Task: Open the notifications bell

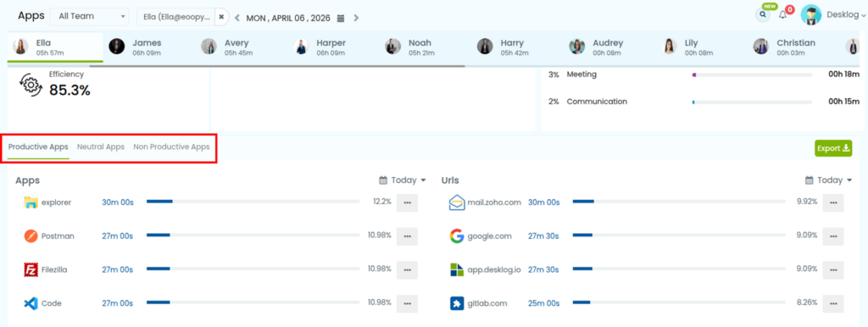Action: 782,15
